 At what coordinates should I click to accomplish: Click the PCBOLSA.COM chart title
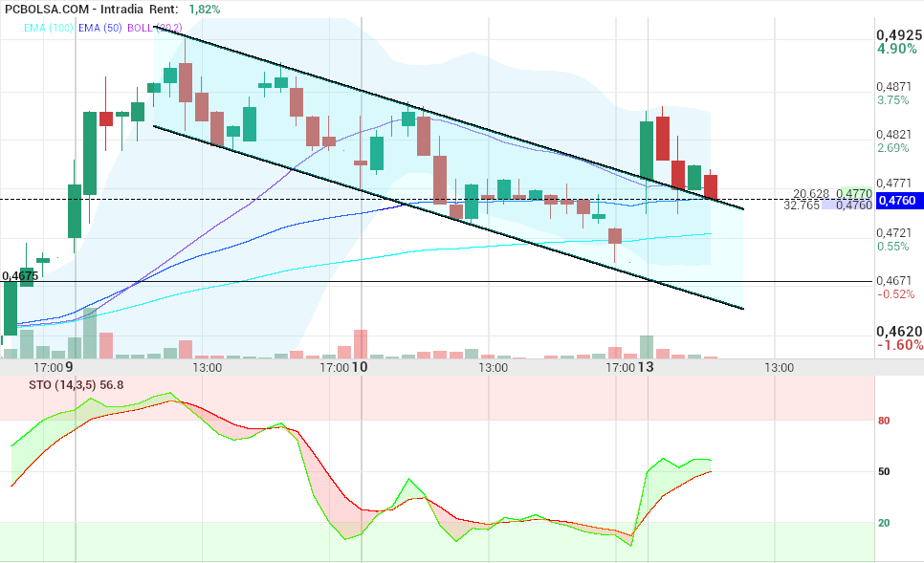[47, 9]
